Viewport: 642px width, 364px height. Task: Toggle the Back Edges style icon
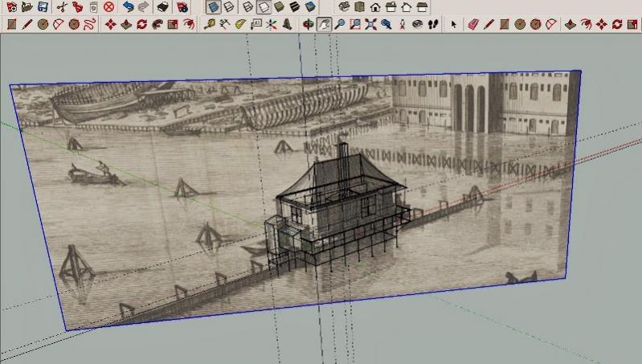(x=229, y=6)
